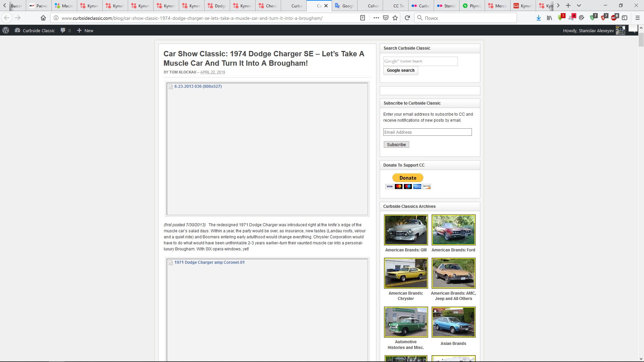The image size is (644, 362).
Task: Switch to the Stanisl tab
Action: (446, 6)
